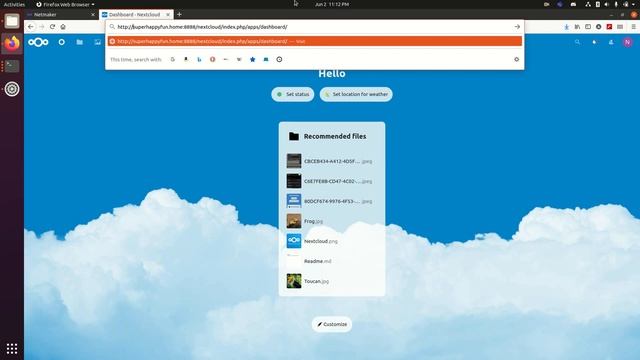Viewport: 640px width, 360px height.
Task: Open Firefox downloads arrow
Action: (567, 27)
